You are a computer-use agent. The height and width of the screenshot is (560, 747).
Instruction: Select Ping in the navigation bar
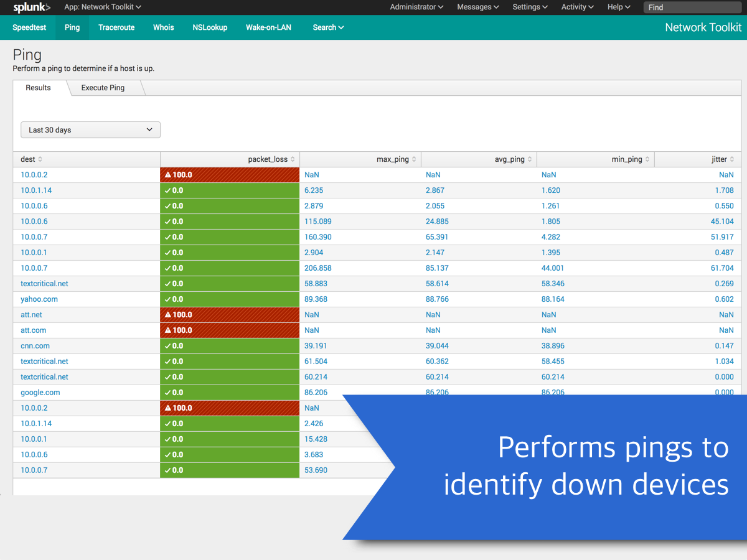point(72,27)
